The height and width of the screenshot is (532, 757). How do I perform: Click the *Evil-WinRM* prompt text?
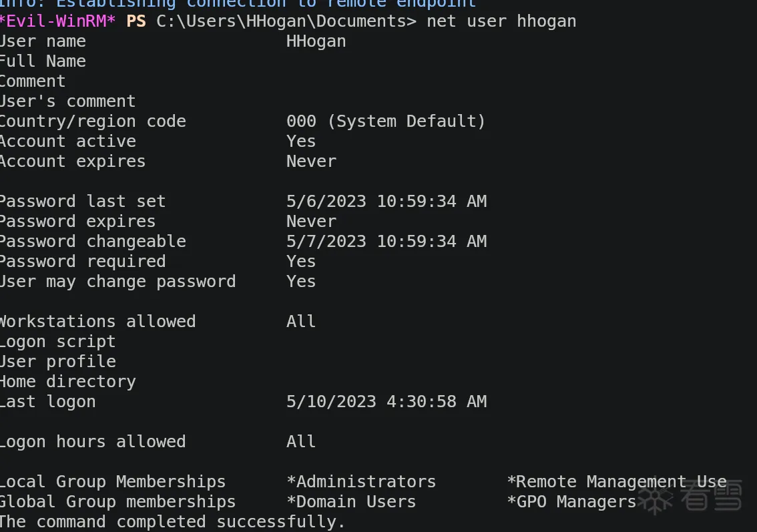(57, 21)
